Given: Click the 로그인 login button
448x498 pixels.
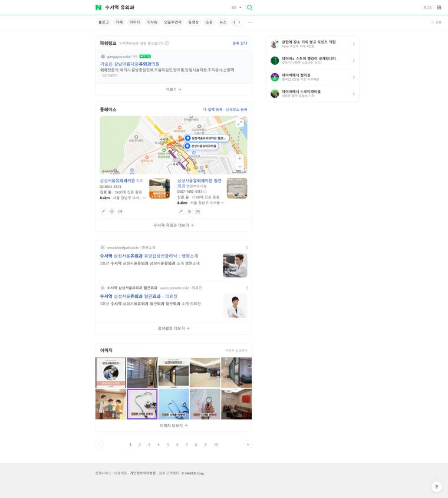Looking at the screenshot, I should tap(428, 7).
